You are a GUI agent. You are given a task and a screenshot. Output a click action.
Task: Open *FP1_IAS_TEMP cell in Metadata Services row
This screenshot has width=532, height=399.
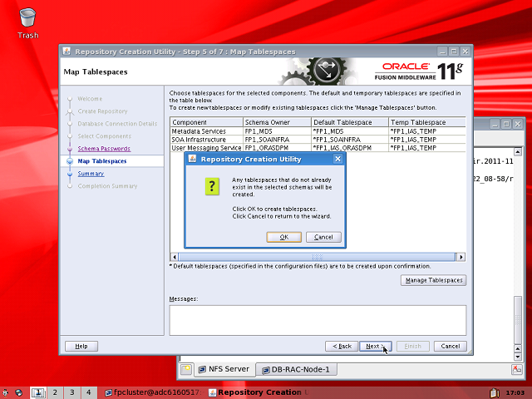427,131
